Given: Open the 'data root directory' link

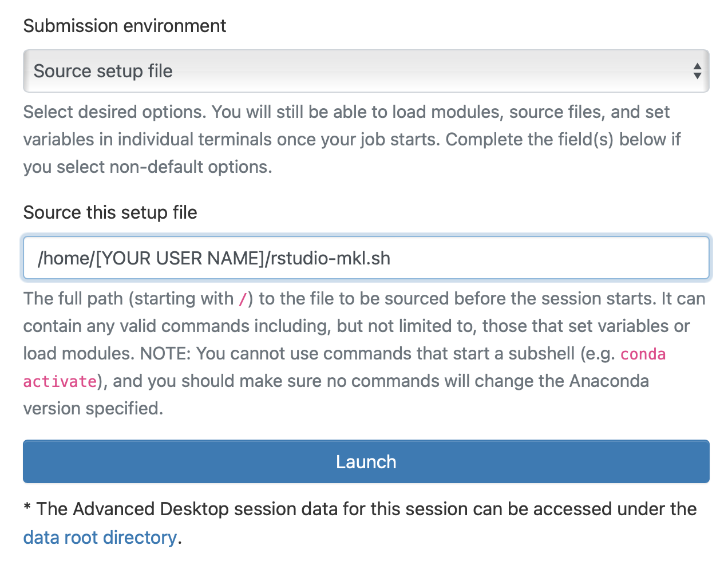Looking at the screenshot, I should [x=100, y=538].
